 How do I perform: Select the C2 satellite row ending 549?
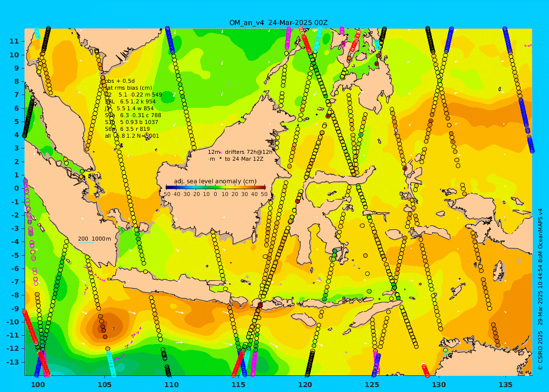tap(133, 95)
